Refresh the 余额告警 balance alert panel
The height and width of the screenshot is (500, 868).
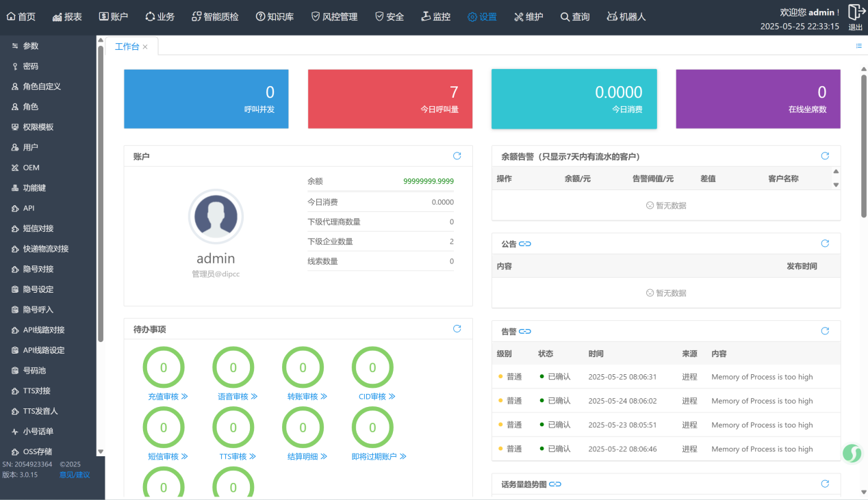point(825,156)
